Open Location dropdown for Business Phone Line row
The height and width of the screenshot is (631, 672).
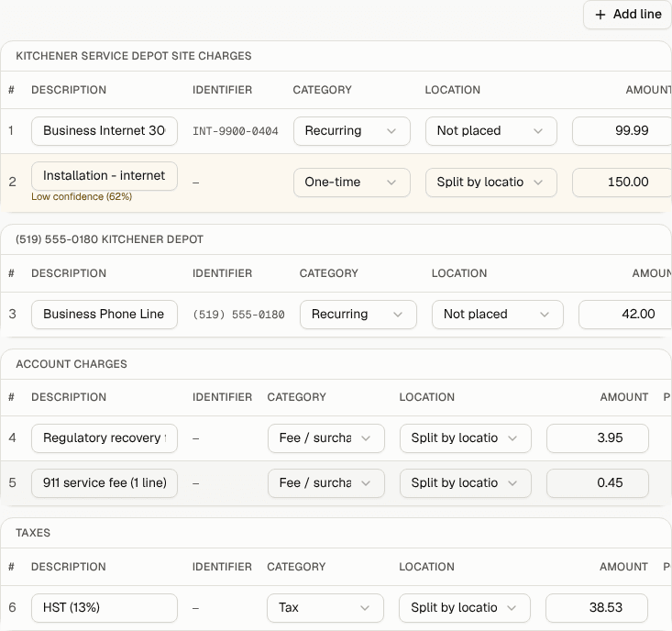(498, 315)
